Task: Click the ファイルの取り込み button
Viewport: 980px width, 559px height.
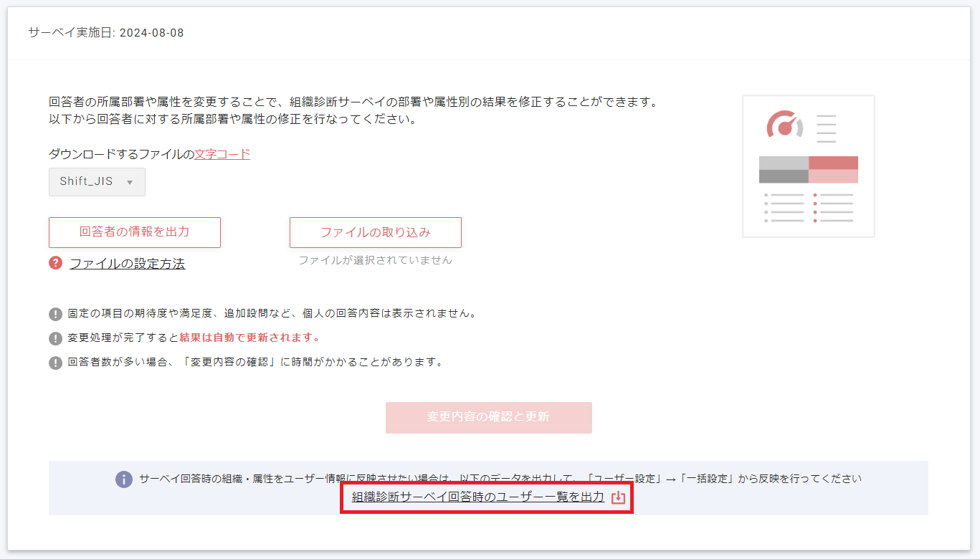Action: [x=375, y=232]
